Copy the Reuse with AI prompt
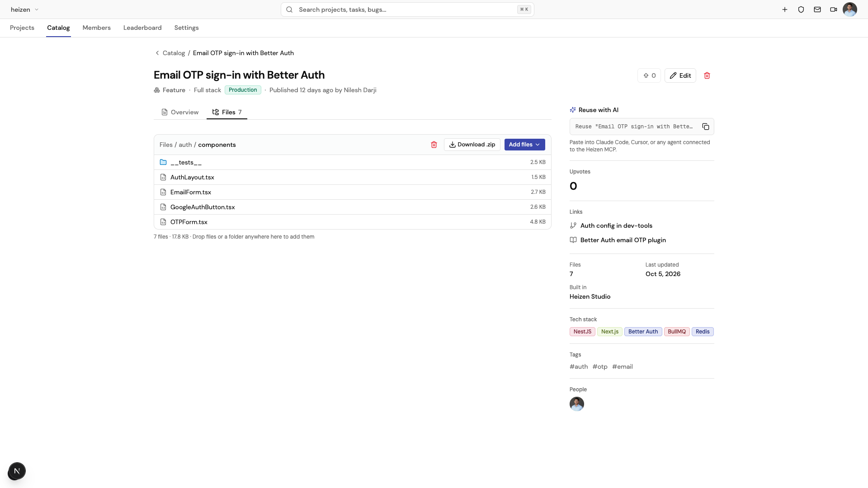Image resolution: width=868 pixels, height=488 pixels. click(706, 127)
